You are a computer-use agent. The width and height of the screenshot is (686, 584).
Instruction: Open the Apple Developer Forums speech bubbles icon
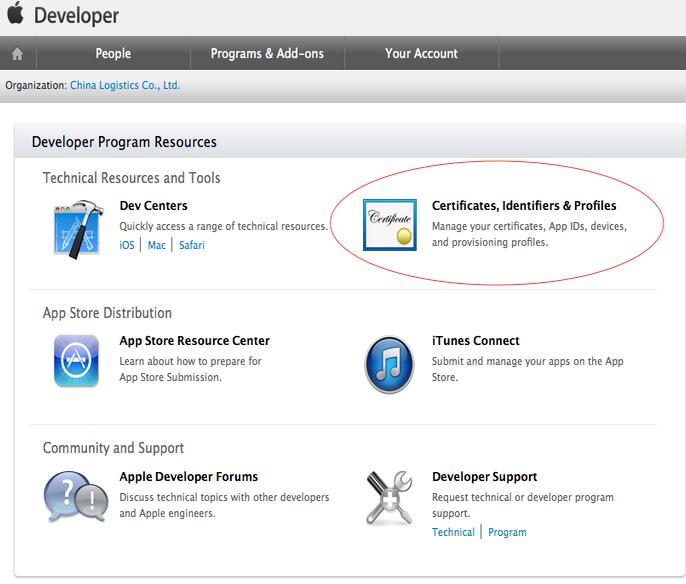[x=76, y=497]
